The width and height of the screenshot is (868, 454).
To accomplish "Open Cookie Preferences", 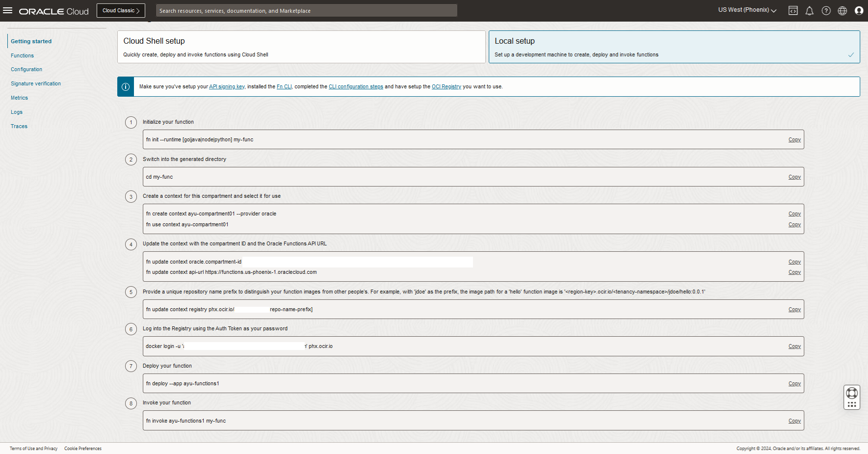I will point(83,449).
